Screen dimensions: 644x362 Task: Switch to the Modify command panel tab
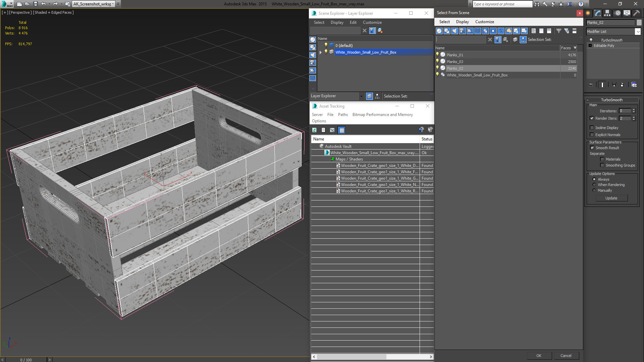[598, 13]
